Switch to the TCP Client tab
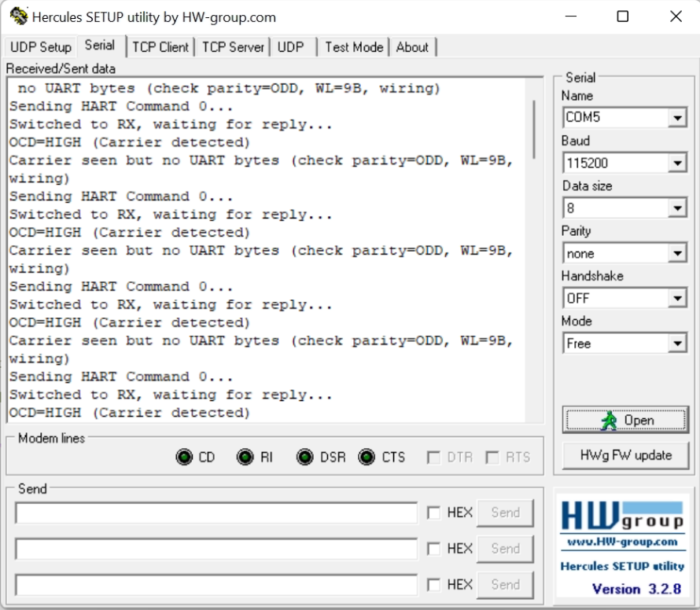 (160, 47)
